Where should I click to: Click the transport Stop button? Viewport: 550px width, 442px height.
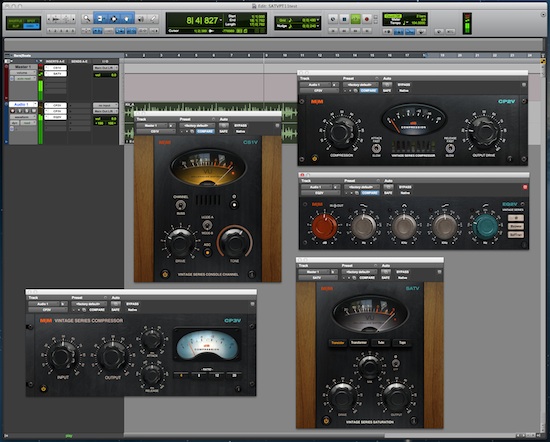click(344, 19)
